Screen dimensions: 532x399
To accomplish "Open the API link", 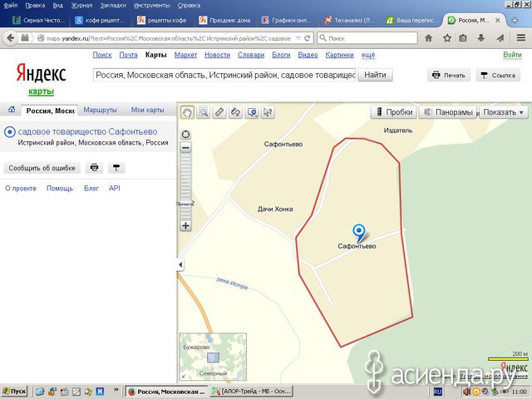I will click(115, 188).
